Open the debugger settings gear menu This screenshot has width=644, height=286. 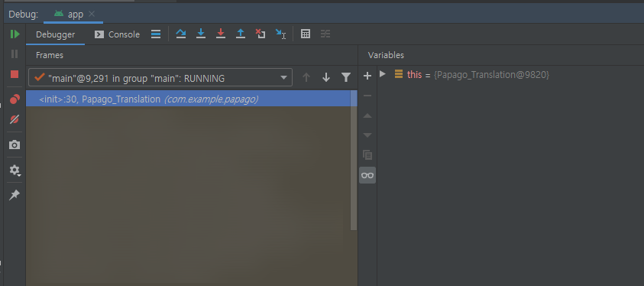click(x=15, y=170)
